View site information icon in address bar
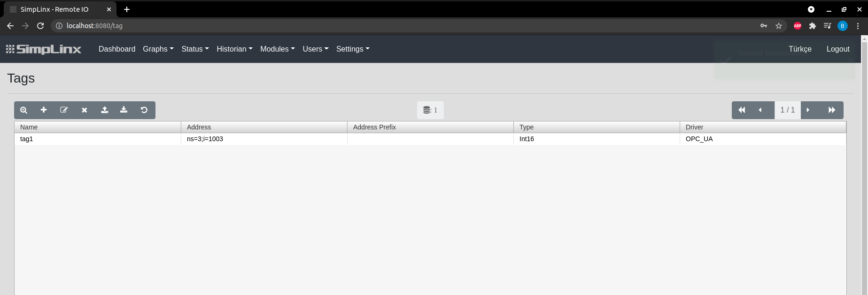868x295 pixels. click(x=59, y=26)
